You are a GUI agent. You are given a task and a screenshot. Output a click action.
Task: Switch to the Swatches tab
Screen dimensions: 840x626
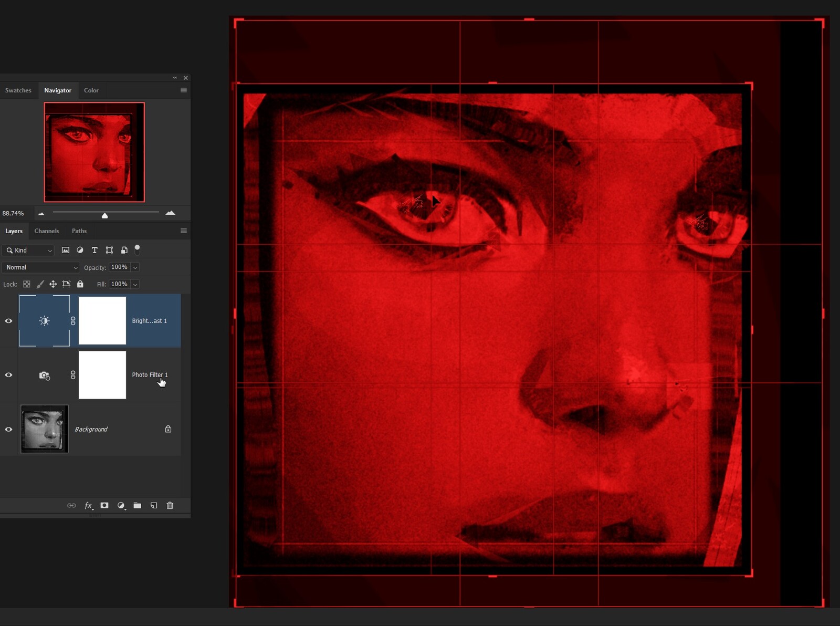click(18, 90)
